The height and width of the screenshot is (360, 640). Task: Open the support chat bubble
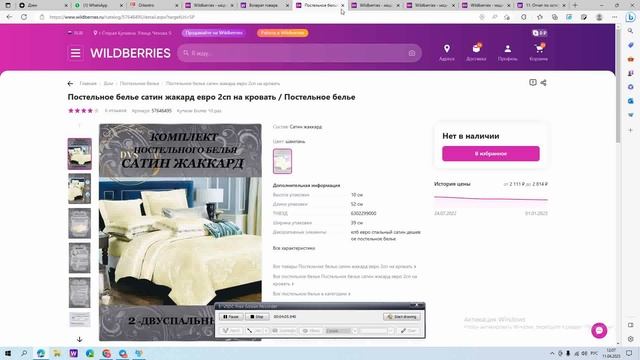tap(599, 330)
